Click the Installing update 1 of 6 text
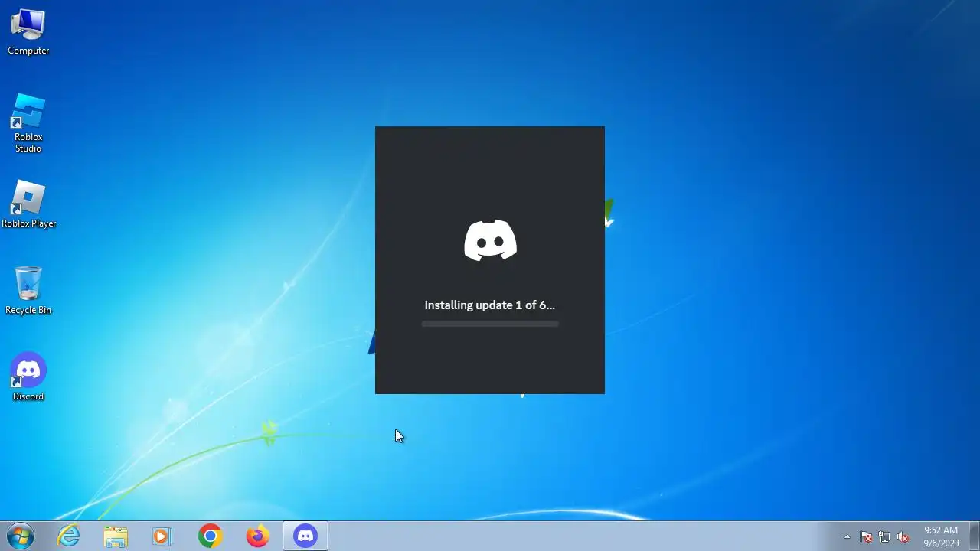 point(490,305)
